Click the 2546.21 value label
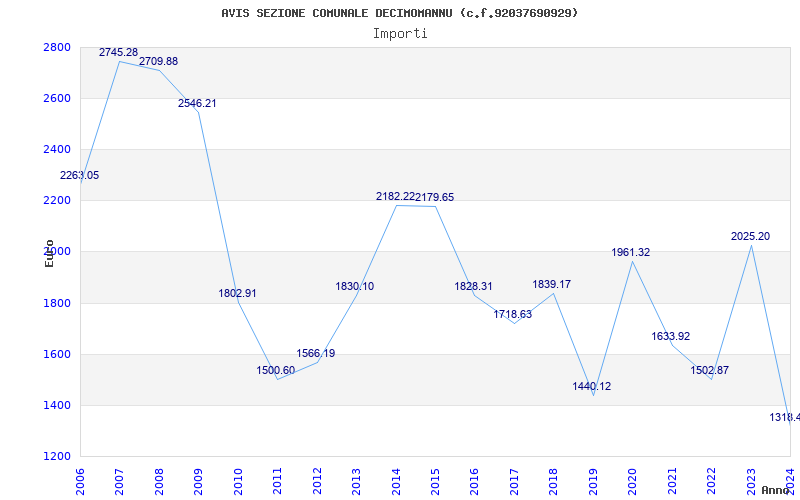The width and height of the screenshot is (800, 500). [197, 103]
